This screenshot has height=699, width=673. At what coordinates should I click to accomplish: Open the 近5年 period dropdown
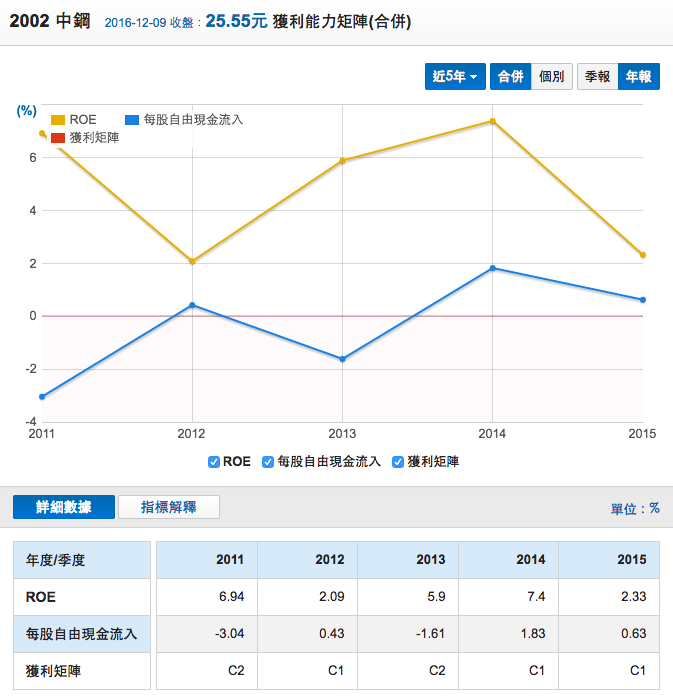pyautogui.click(x=455, y=77)
